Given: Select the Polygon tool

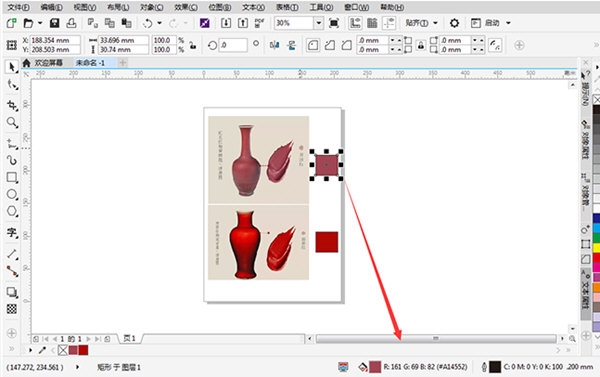Looking at the screenshot, I should click(x=12, y=211).
